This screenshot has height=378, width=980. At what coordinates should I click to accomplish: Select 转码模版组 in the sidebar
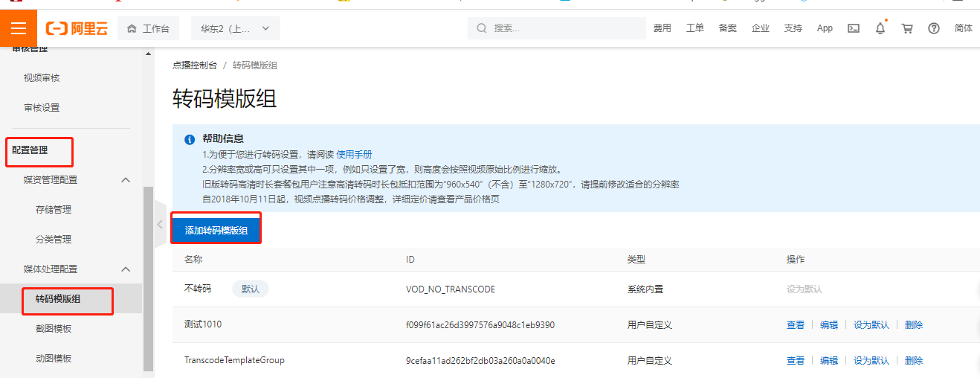pyautogui.click(x=58, y=299)
